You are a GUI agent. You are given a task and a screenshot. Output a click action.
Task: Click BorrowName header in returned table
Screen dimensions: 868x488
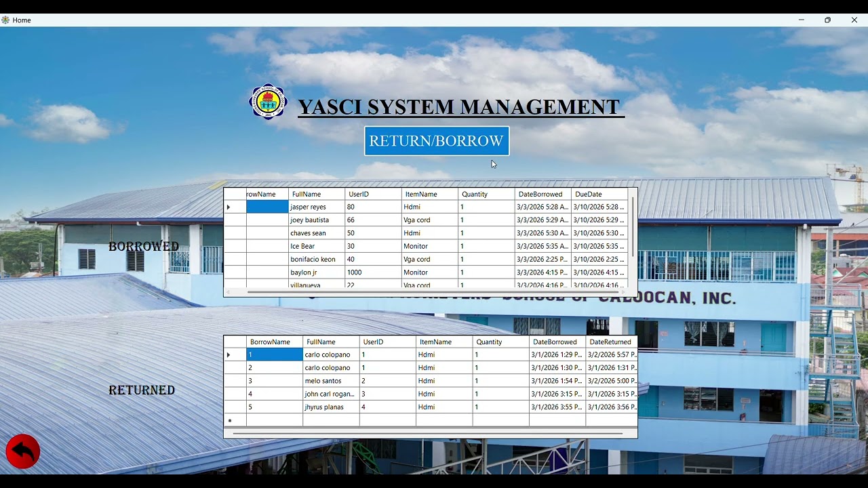[x=275, y=342]
